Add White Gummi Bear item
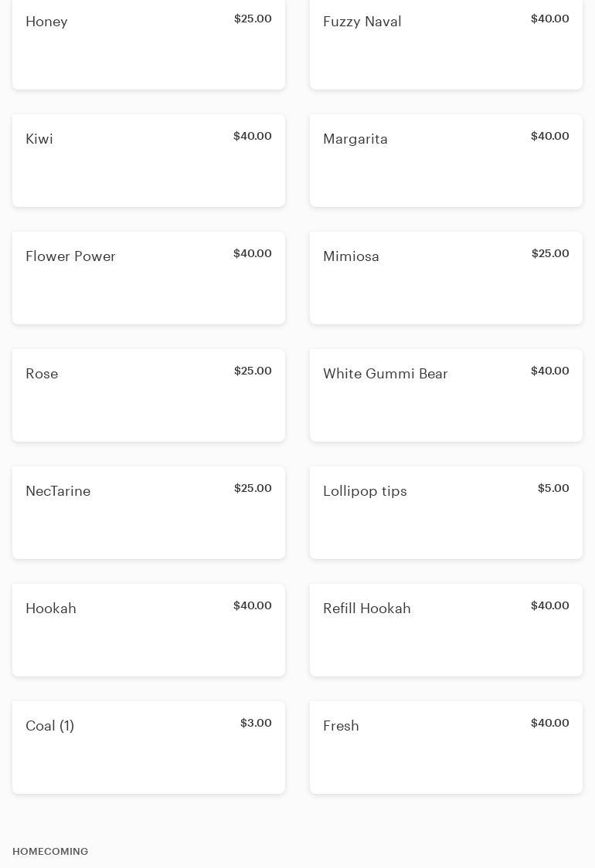This screenshot has height=868, width=595. [446, 395]
